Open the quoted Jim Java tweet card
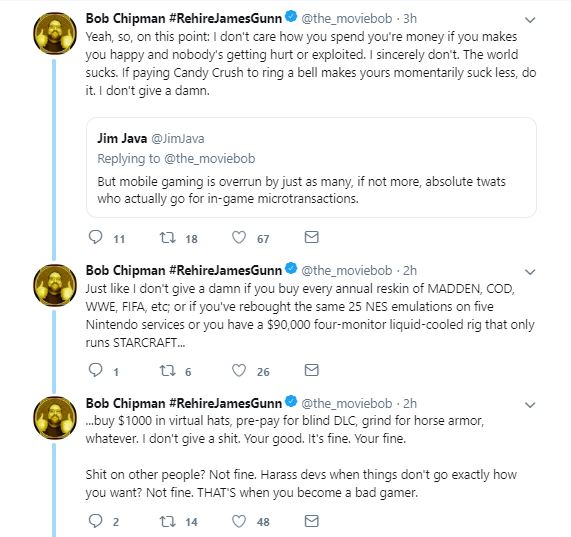The width and height of the screenshot is (571, 537). [x=311, y=167]
